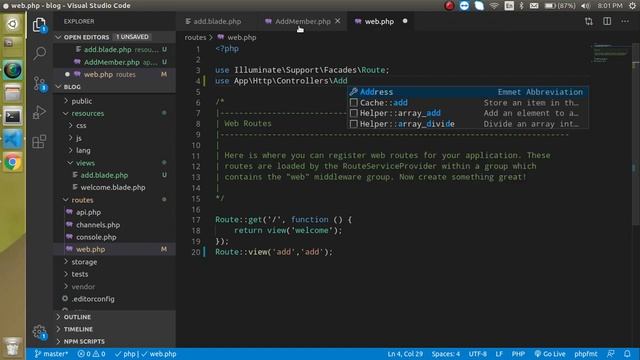Click the feedback icon in status bar
This screenshot has width=640, height=360.
tap(611, 354)
